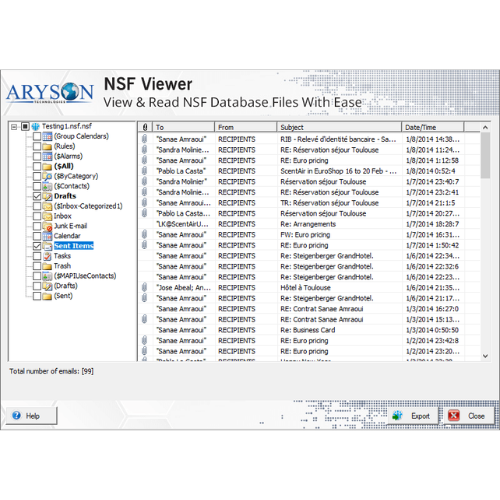Image resolution: width=500 pixels, height=500 pixels.
Task: Click attachment icon of Hôtel à Toulouse row
Action: [x=144, y=287]
